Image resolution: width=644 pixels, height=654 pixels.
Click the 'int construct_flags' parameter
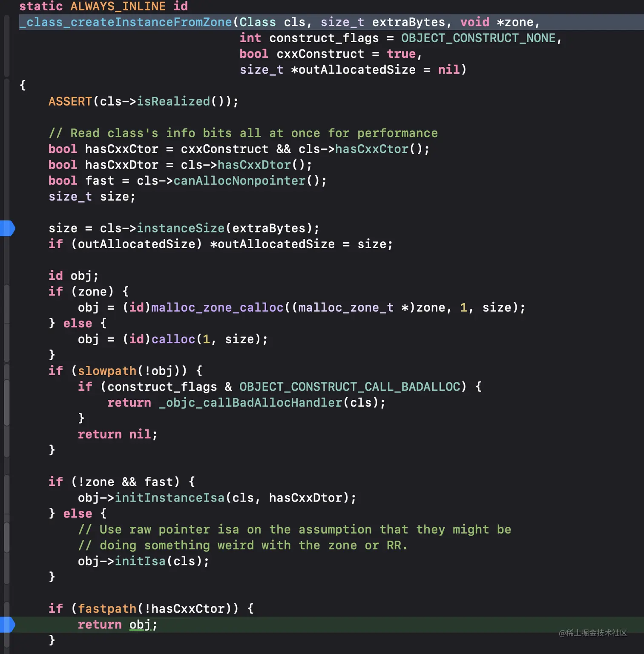(x=309, y=38)
